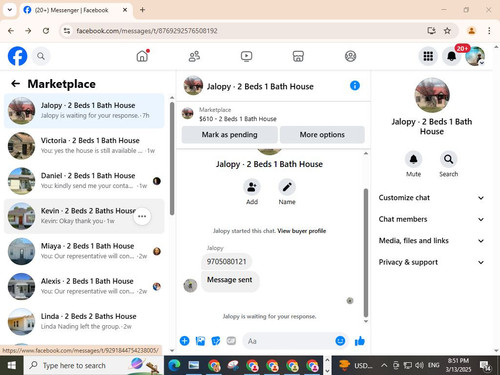Screen dimensions: 500x375
Task: Open the Facebook search magnifier
Action: (x=41, y=56)
